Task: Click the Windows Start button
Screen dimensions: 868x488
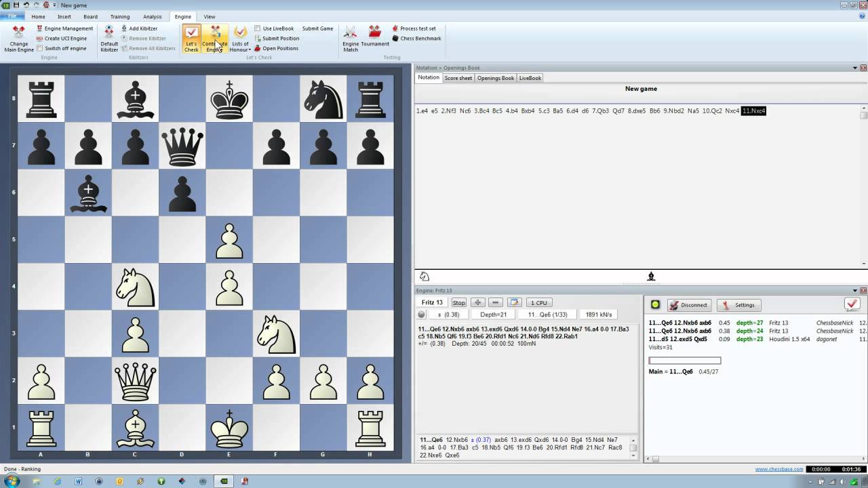Action: [12, 481]
